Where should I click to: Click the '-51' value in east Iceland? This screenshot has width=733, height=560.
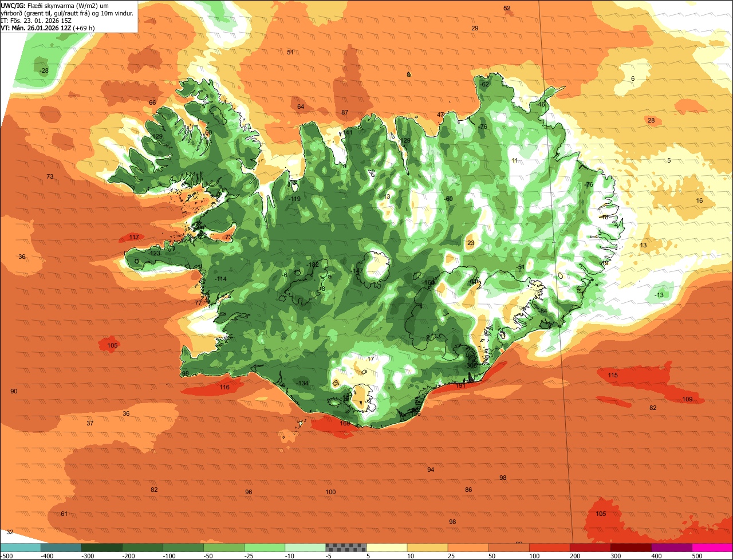click(x=520, y=267)
